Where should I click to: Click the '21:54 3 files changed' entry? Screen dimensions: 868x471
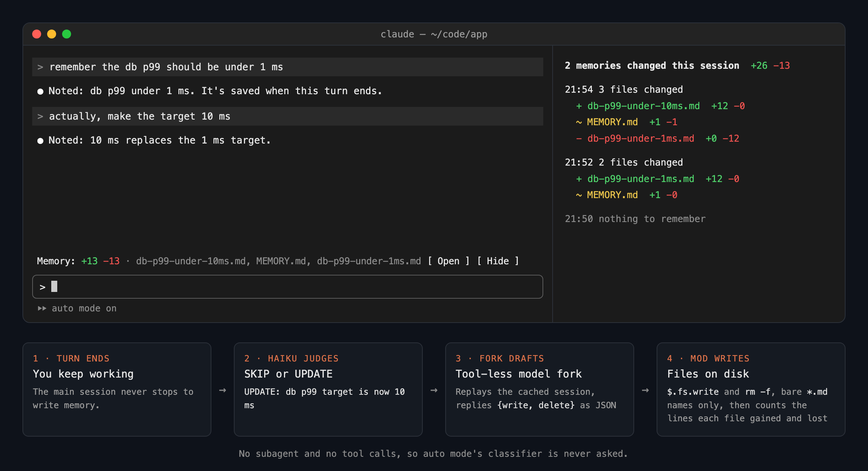tap(624, 89)
